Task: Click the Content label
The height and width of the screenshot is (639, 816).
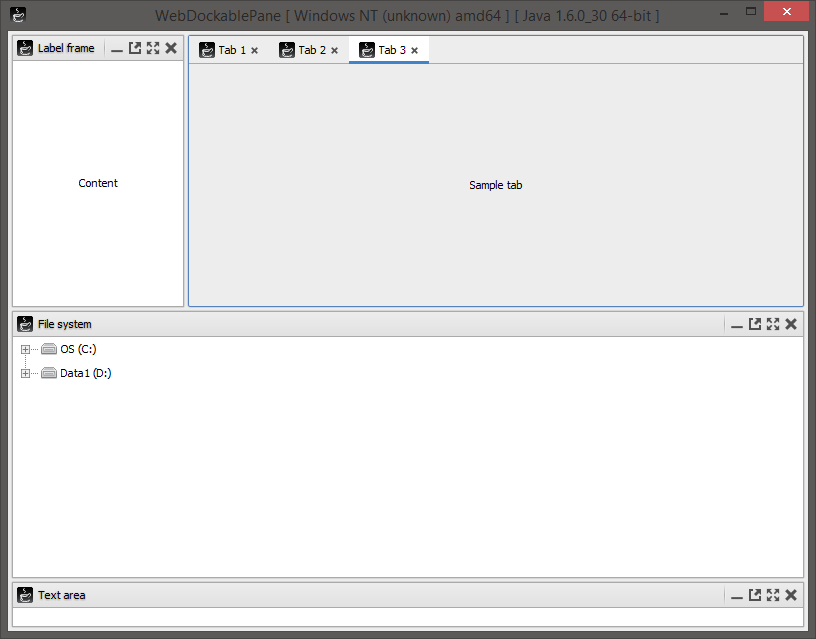Action: click(x=98, y=183)
